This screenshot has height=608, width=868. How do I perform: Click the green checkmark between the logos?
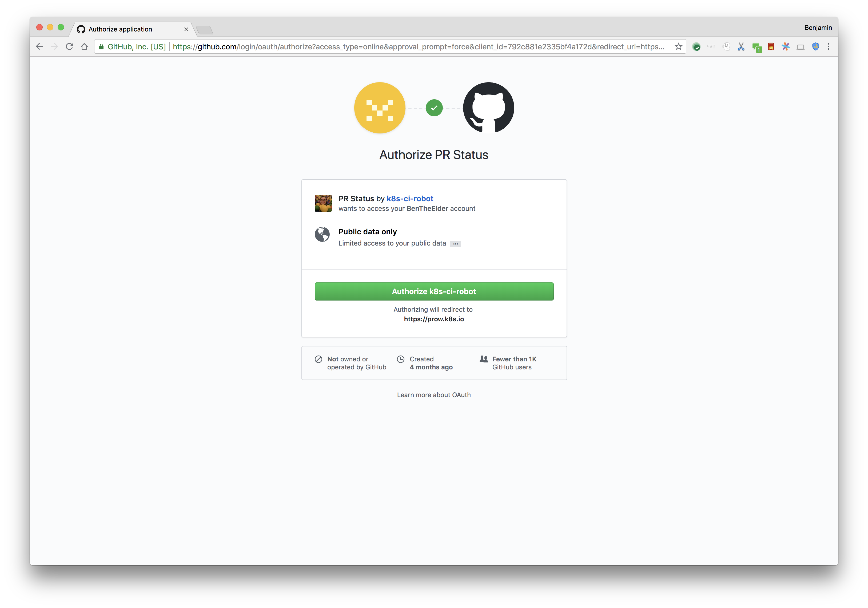click(434, 108)
